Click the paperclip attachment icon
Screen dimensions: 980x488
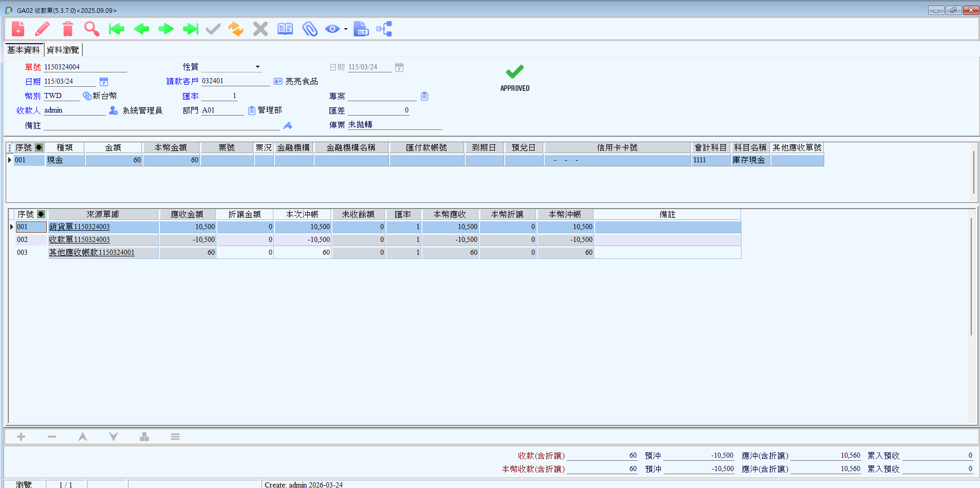pyautogui.click(x=309, y=29)
